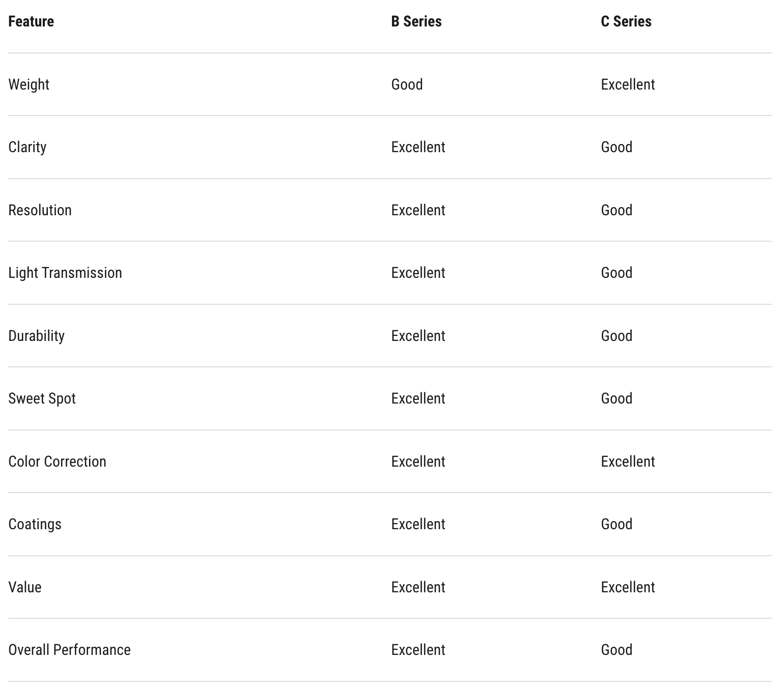Select the B Series rating for Durability
The width and height of the screenshot is (784, 689).
pyautogui.click(x=418, y=336)
